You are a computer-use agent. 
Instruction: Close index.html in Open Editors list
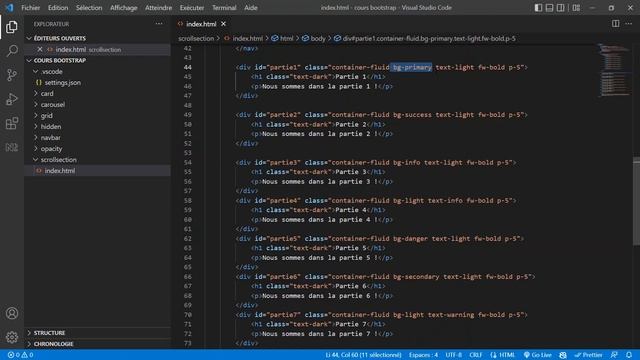(x=40, y=49)
